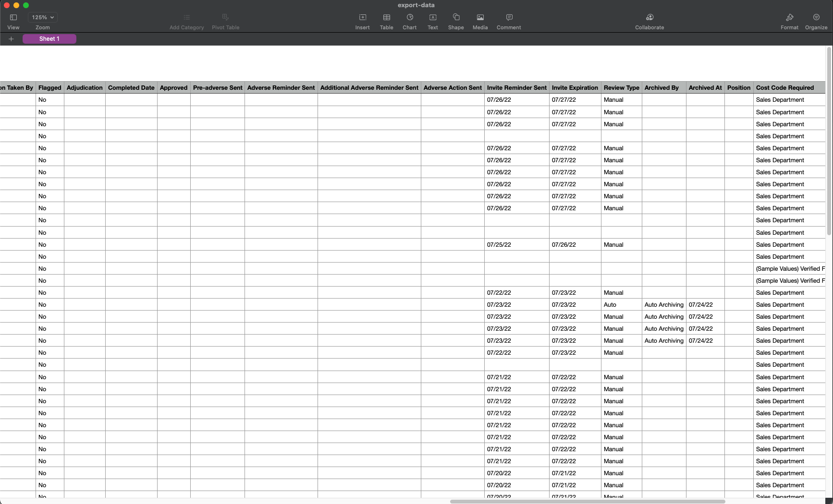Select the Archived By column header
The image size is (833, 504).
point(664,87)
